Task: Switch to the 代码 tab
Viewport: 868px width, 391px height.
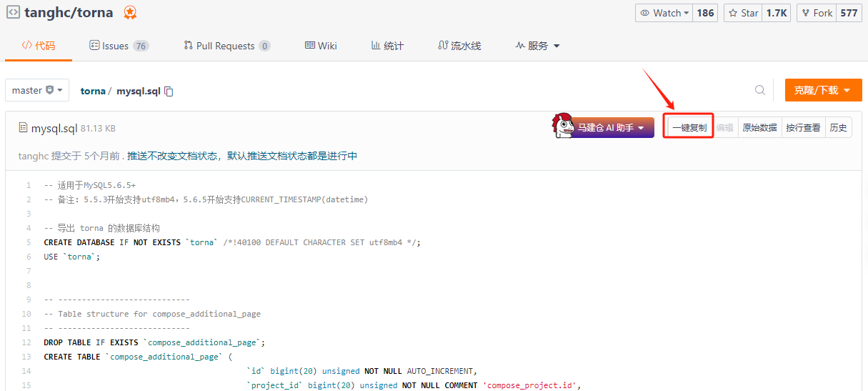Action: click(38, 46)
